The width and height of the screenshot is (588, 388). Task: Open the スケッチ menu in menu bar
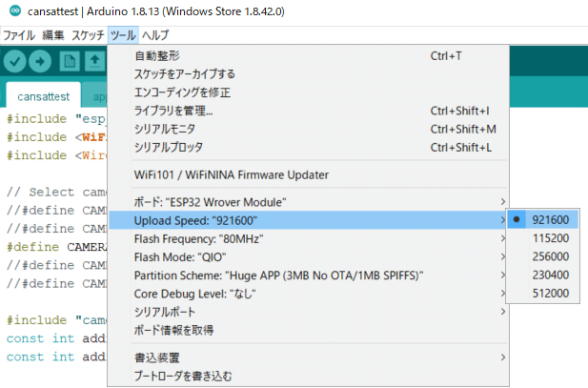88,35
